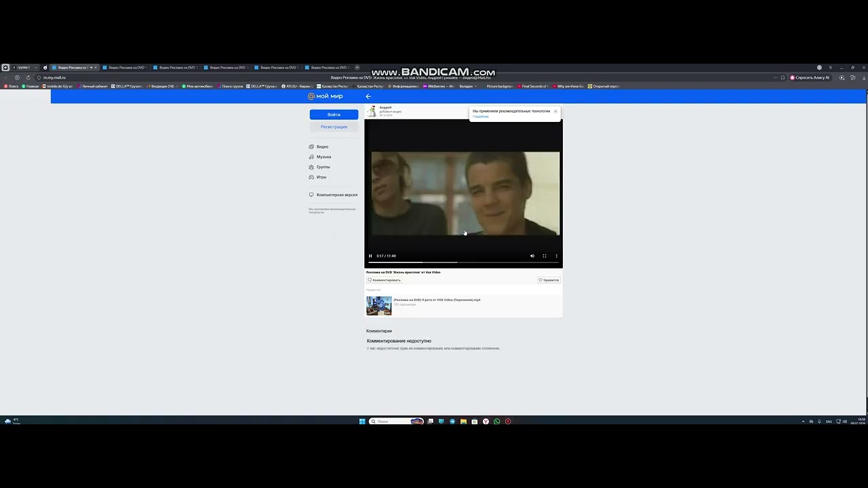Open the Why are these Gu bookmark
868x488 pixels.
pos(568,86)
